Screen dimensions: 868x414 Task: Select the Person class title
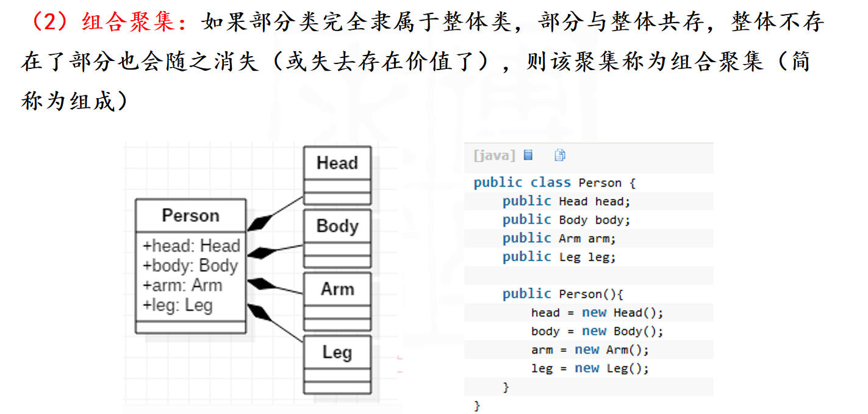(x=190, y=215)
